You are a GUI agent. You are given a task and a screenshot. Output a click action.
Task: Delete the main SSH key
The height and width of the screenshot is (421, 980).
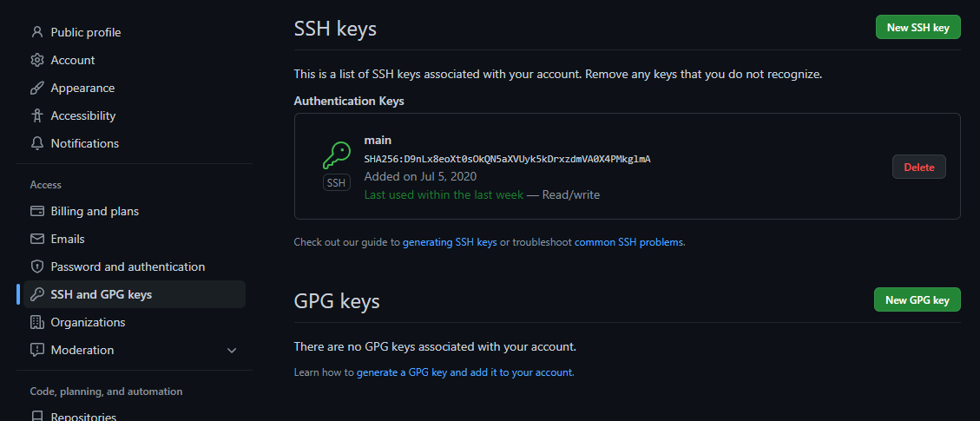coord(918,168)
